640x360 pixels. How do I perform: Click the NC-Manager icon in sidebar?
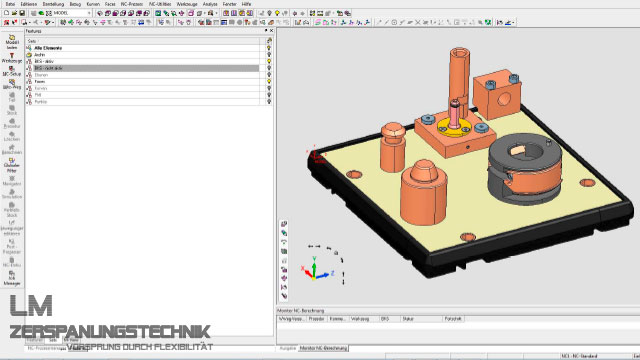[x=12, y=278]
